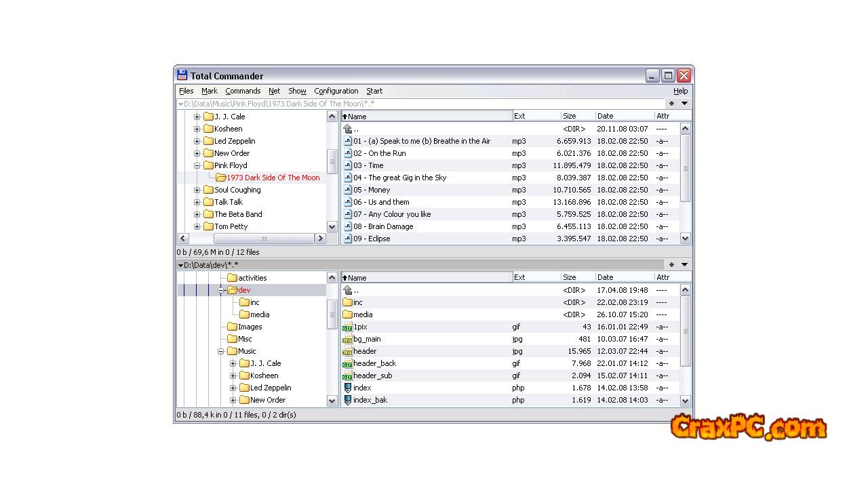This screenshot has height=488, width=868.
Task: Collapse the Pink Floyd tree node
Action: point(197,165)
